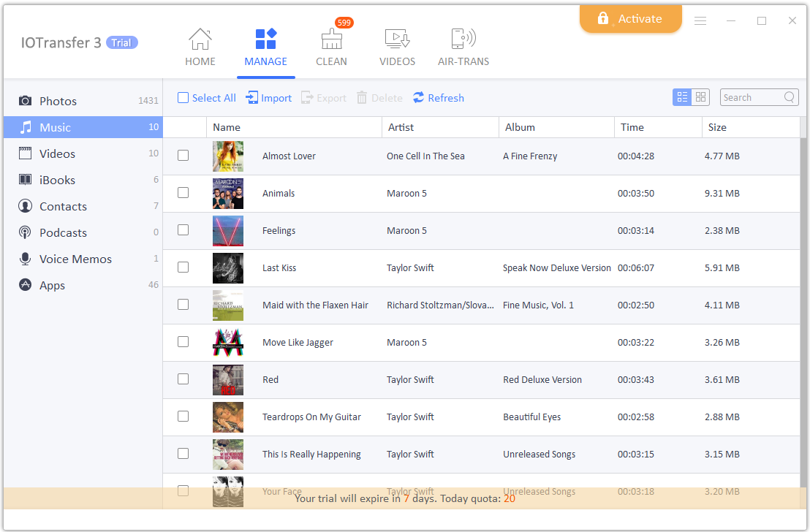Switch to list view layout
Image resolution: width=810 pixels, height=532 pixels.
[x=682, y=97]
